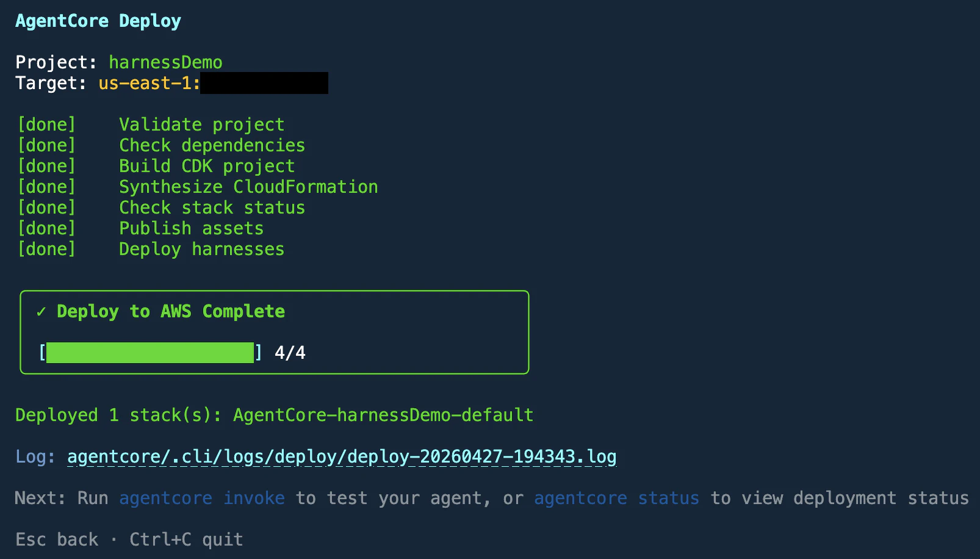Click the stack name 'AgentCore-harnessDemo-default'
This screenshot has height=559, width=980.
coord(383,415)
